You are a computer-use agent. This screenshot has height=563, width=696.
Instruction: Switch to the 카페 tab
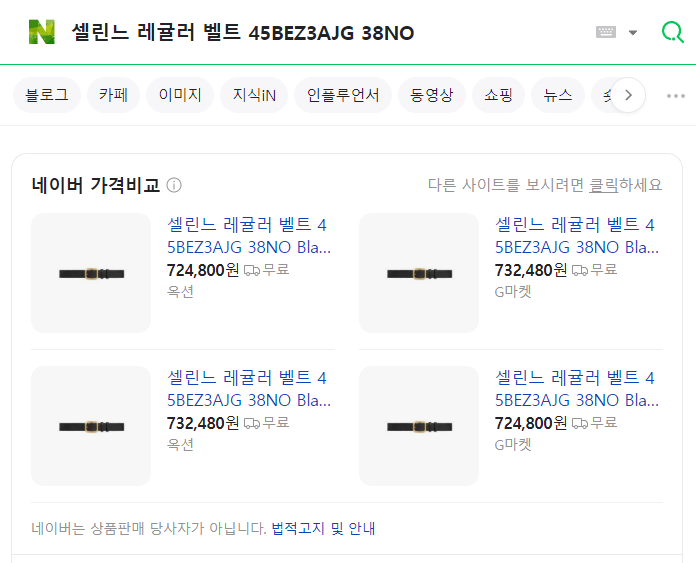click(112, 95)
